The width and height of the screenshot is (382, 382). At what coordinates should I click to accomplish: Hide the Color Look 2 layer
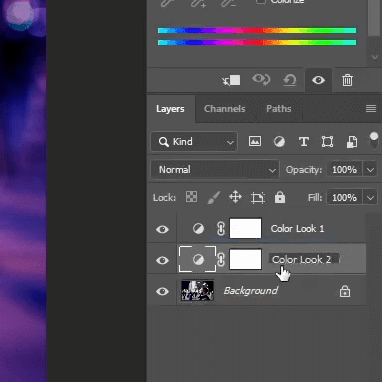[162, 260]
